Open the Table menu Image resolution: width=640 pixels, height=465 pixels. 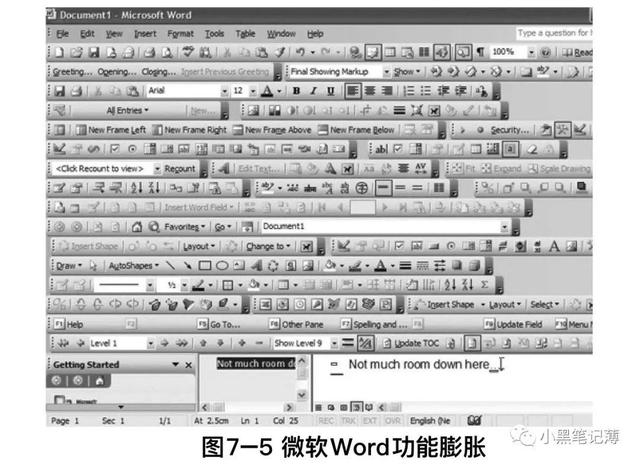245,34
